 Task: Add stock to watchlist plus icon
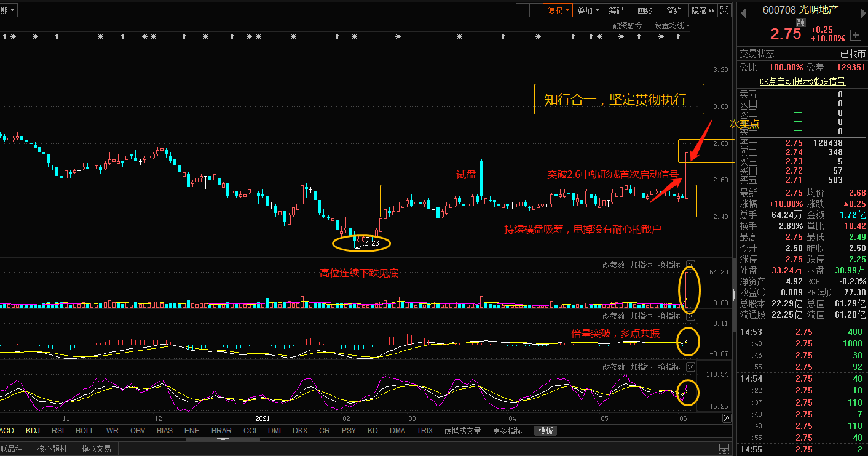(x=855, y=34)
